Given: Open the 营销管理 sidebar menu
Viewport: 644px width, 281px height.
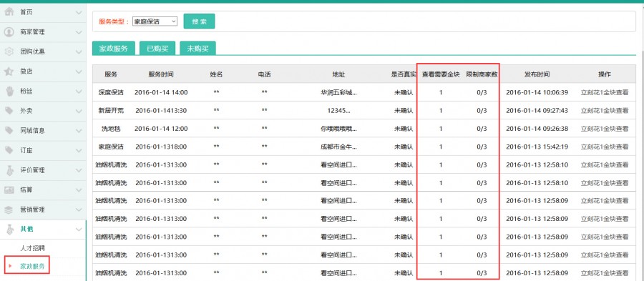Looking at the screenshot, I should pyautogui.click(x=43, y=209).
